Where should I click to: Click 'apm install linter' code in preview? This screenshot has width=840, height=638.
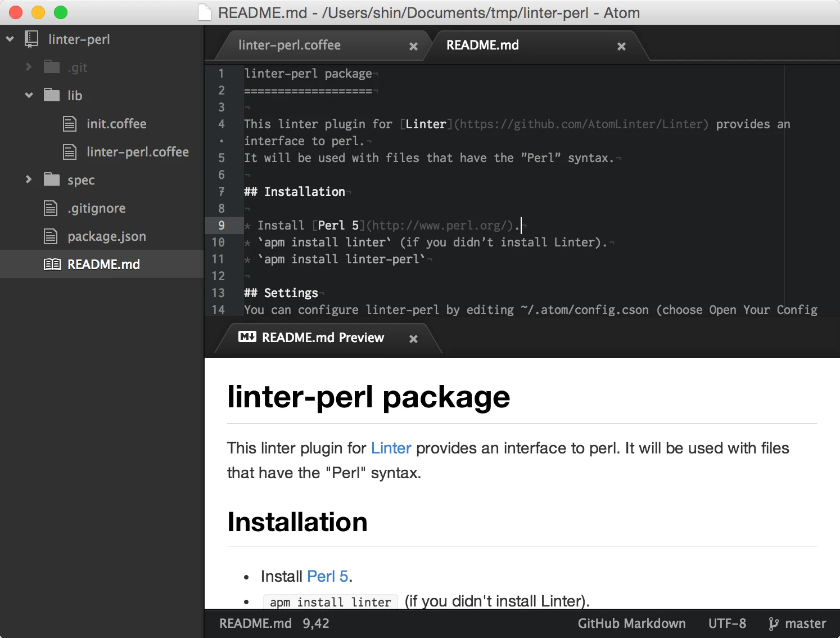click(x=330, y=601)
